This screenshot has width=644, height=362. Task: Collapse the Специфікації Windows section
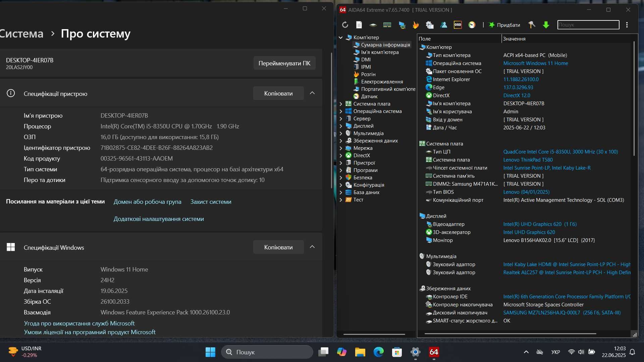point(312,247)
